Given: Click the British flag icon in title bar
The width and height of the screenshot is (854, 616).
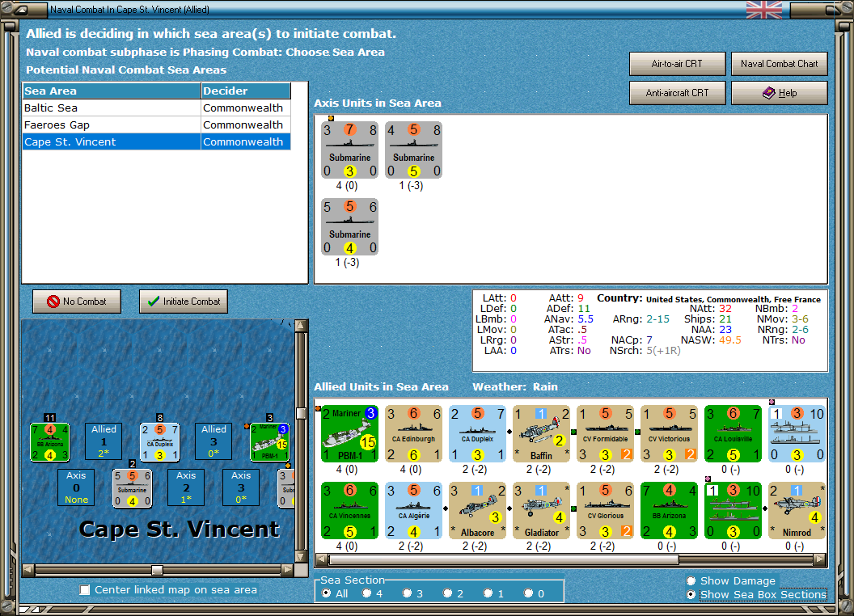Looking at the screenshot, I should tap(763, 9).
